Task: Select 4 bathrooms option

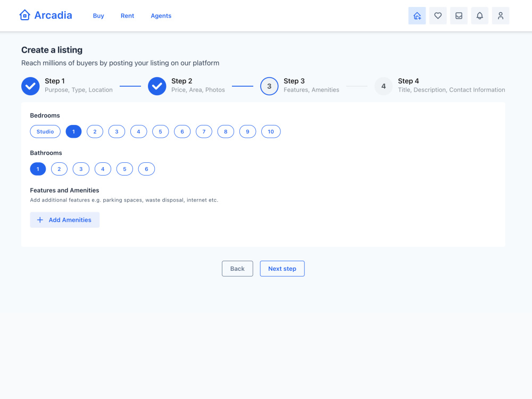Action: point(103,169)
